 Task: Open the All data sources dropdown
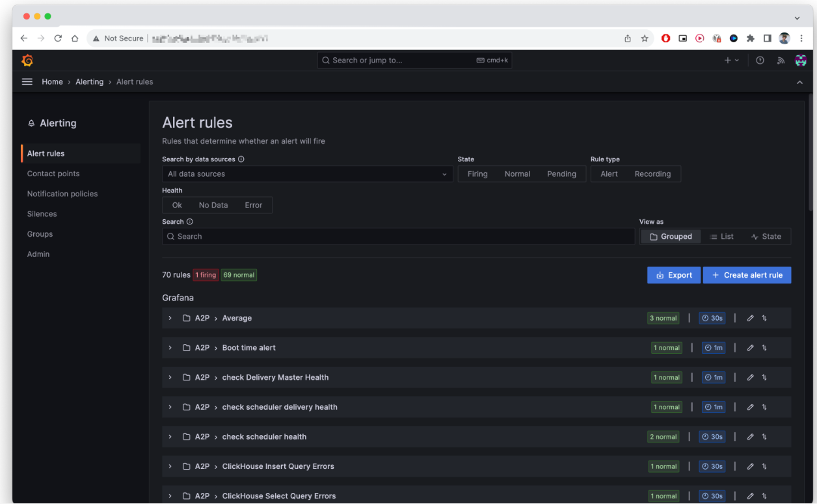[x=307, y=174]
